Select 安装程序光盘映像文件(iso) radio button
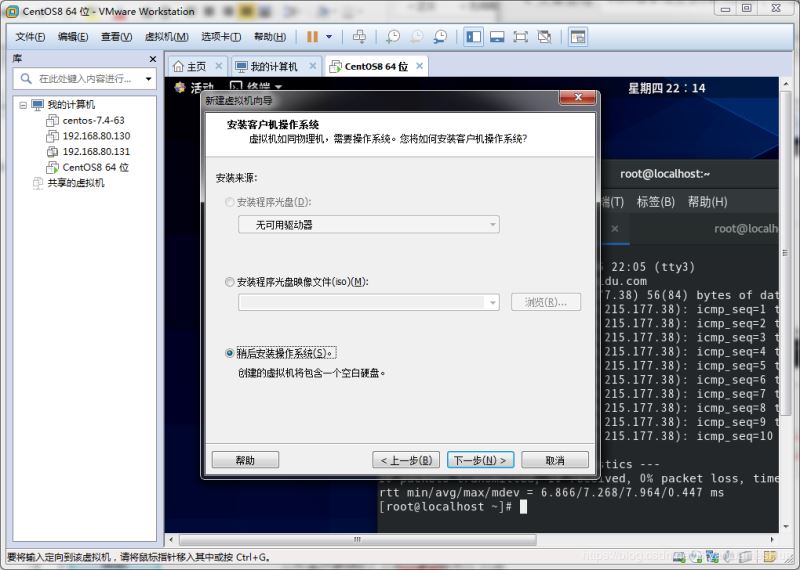Screen dimensions: 800x570 [230, 282]
